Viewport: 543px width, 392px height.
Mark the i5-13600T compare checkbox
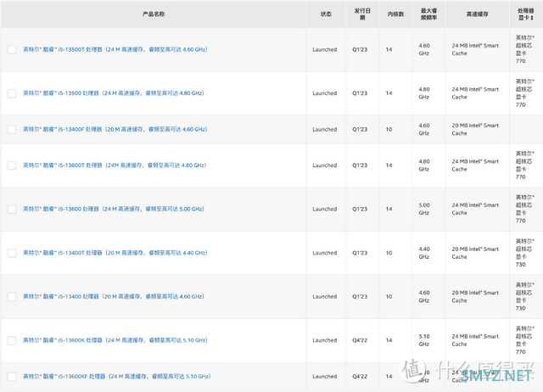tap(12, 165)
